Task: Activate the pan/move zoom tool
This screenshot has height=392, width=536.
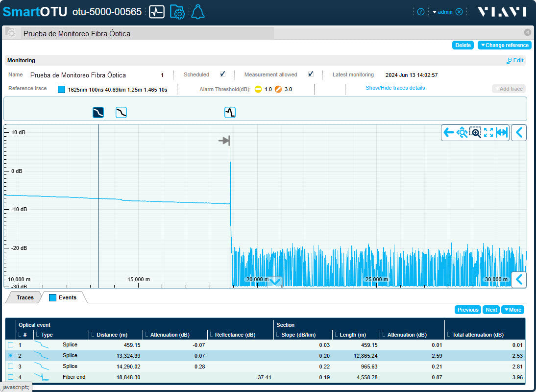Action: (x=462, y=132)
